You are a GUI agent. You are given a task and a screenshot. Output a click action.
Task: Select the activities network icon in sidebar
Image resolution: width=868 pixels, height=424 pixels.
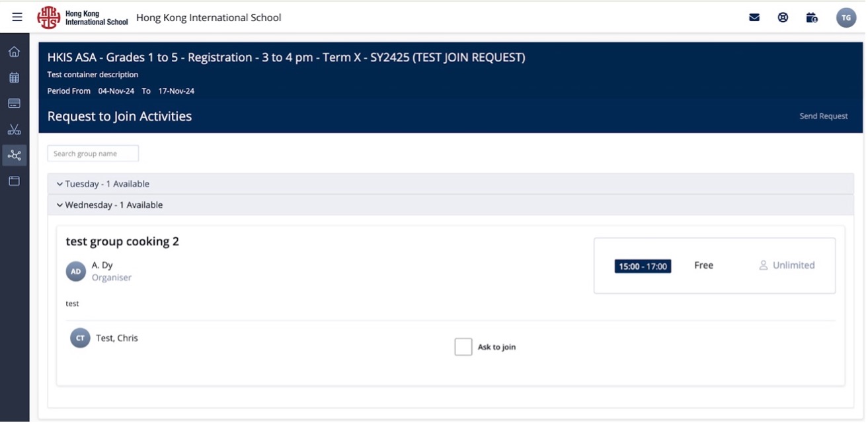click(14, 155)
